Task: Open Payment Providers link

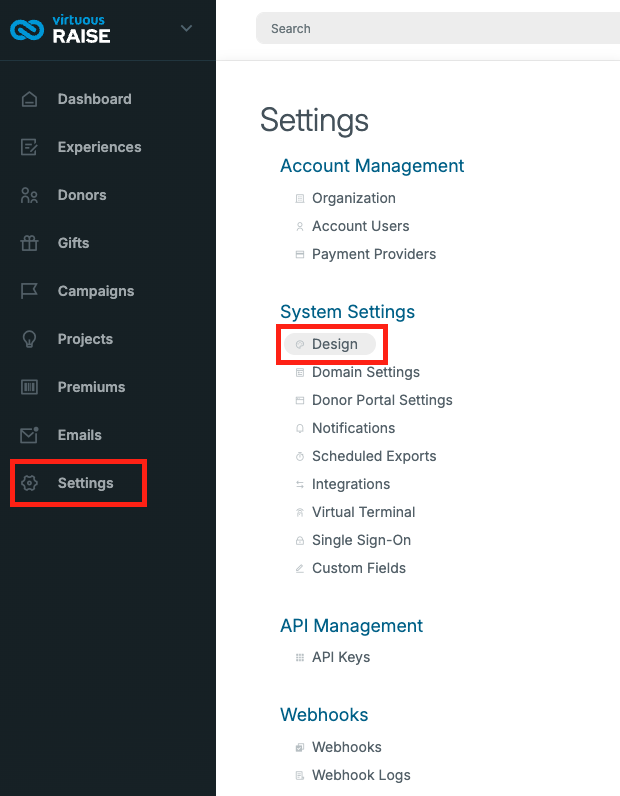Action: click(x=374, y=254)
